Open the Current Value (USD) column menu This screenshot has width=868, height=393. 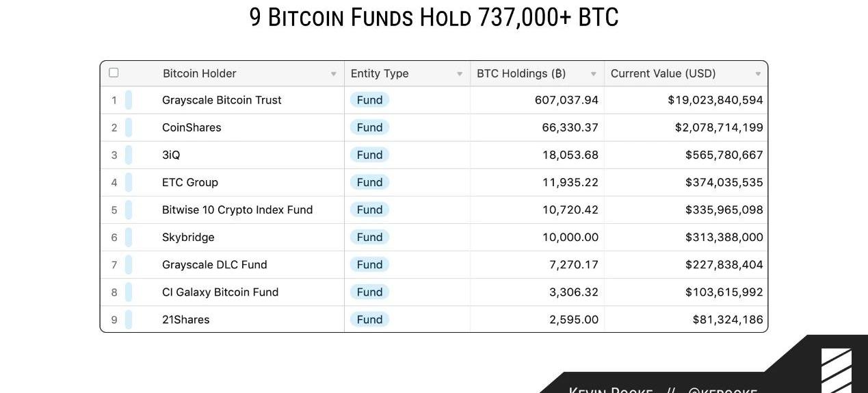(x=758, y=74)
